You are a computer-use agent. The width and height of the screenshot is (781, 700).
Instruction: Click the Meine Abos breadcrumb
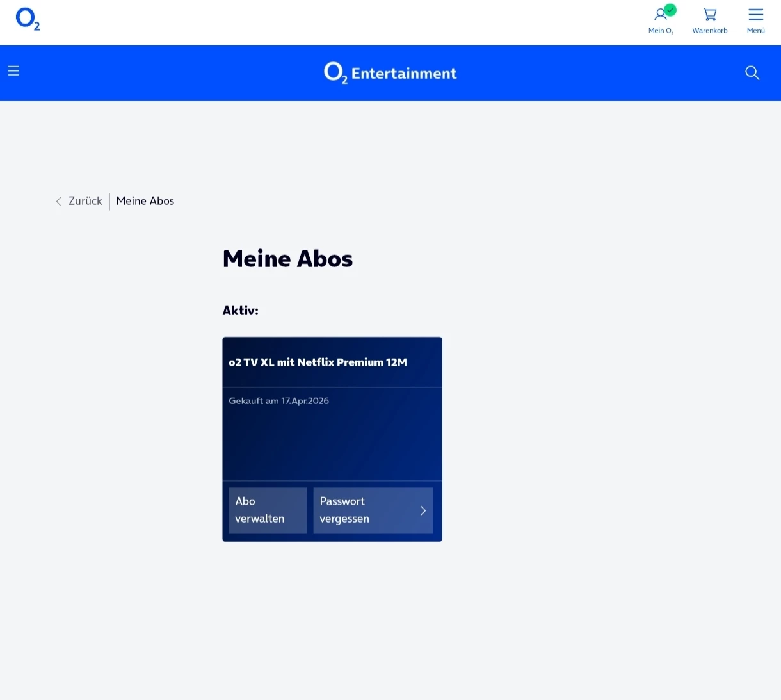pyautogui.click(x=145, y=201)
